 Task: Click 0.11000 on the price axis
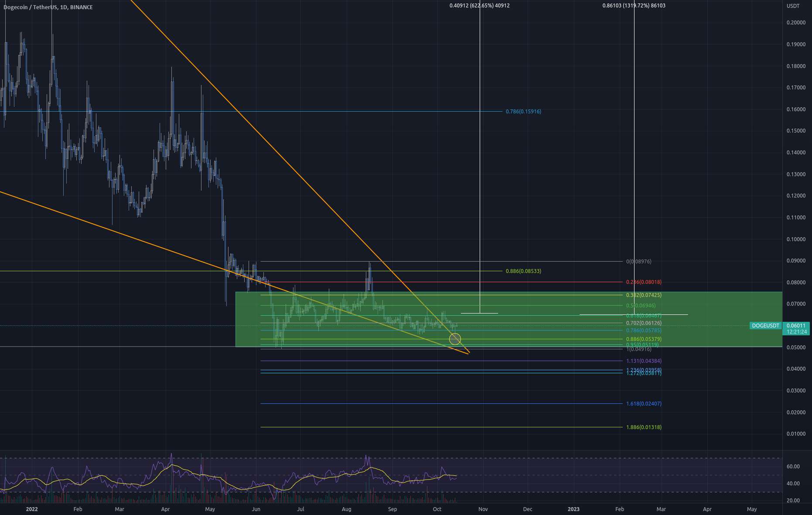pos(796,218)
